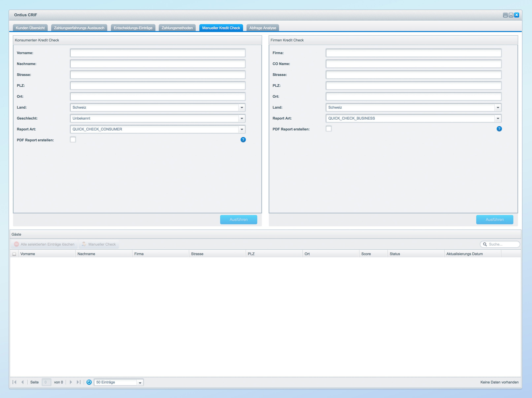
Task: Open the consumer Land dropdown showing Schweiz
Action: [242, 108]
